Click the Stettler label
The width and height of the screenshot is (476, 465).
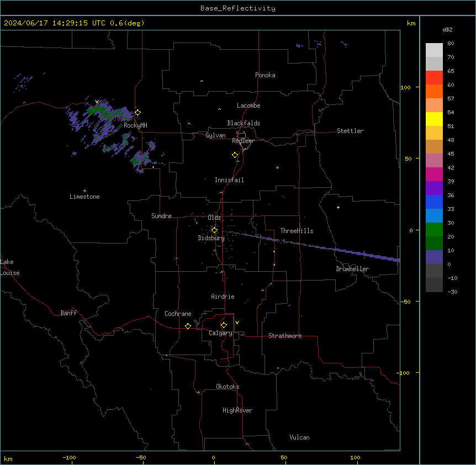pos(350,131)
